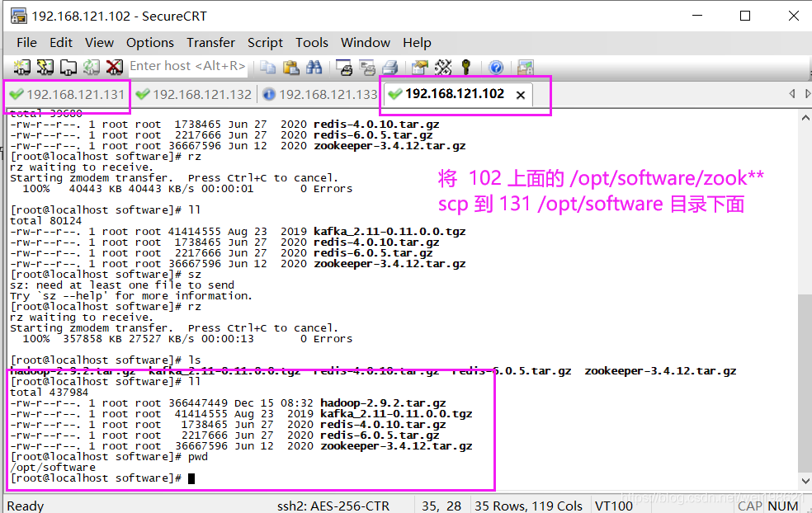Screen dimensions: 812x513
Task: Click the printer icon
Action: coord(390,67)
